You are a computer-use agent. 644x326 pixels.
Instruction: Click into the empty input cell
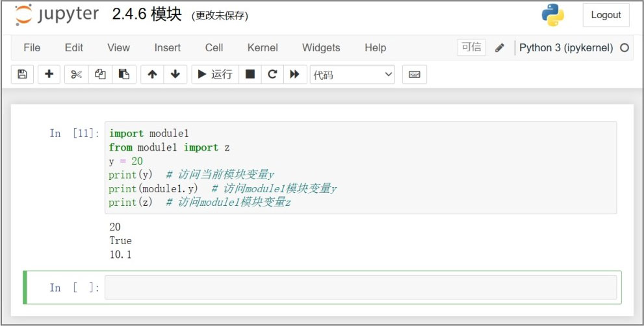click(361, 288)
